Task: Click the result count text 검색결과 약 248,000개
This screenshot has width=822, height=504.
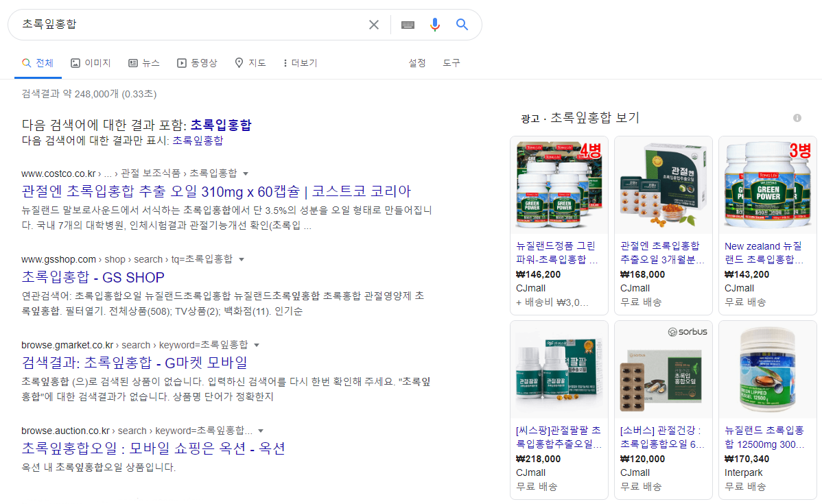Action: click(89, 95)
